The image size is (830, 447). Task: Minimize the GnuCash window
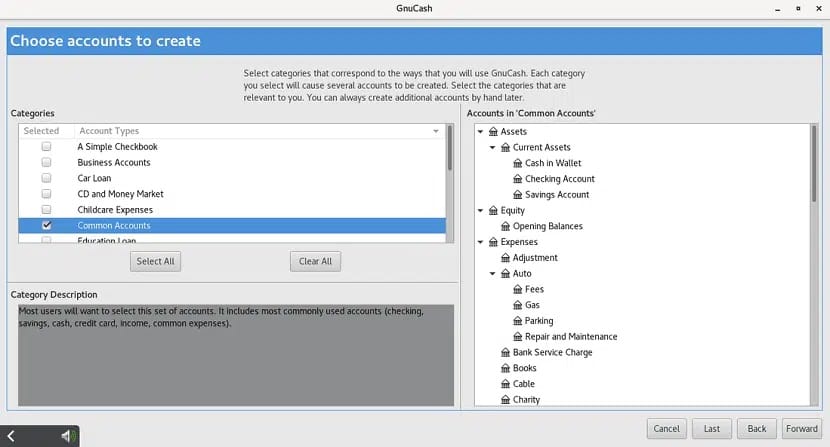778,9
